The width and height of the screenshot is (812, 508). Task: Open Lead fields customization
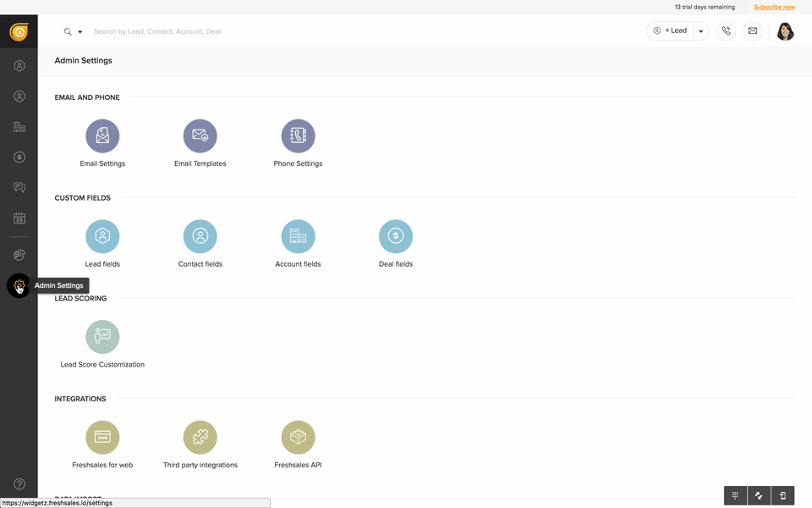102,236
